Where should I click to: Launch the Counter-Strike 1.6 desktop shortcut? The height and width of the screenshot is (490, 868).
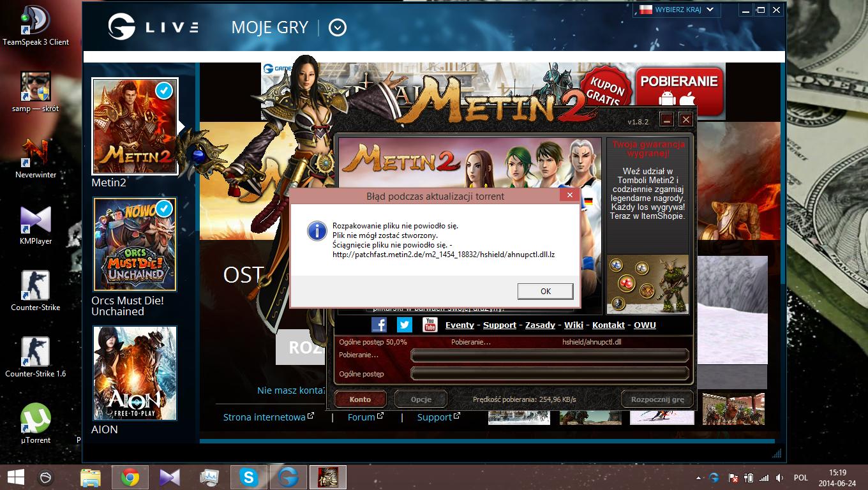36,358
